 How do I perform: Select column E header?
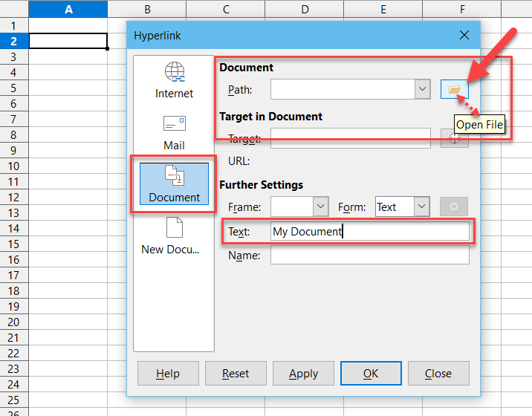pos(383,9)
